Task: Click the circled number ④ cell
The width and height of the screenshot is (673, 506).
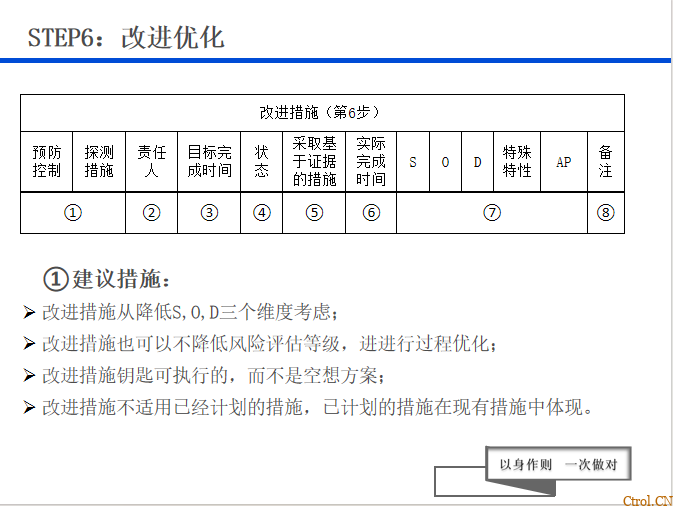Action: pyautogui.click(x=261, y=212)
